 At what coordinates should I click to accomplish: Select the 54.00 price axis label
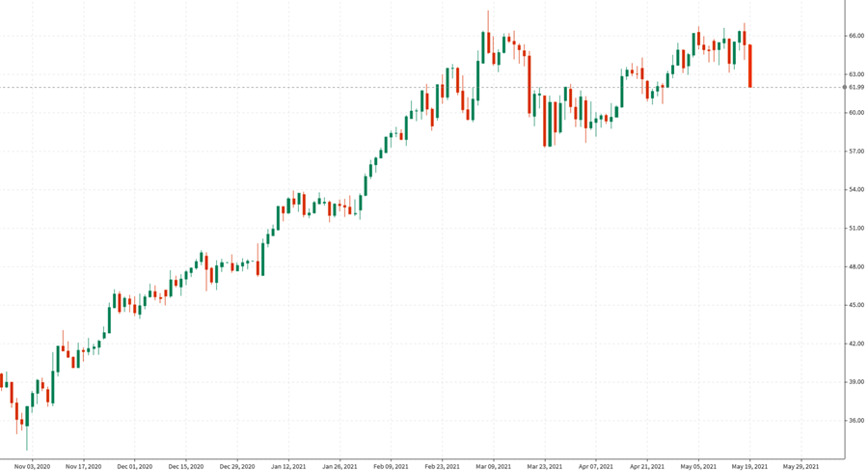(856, 189)
